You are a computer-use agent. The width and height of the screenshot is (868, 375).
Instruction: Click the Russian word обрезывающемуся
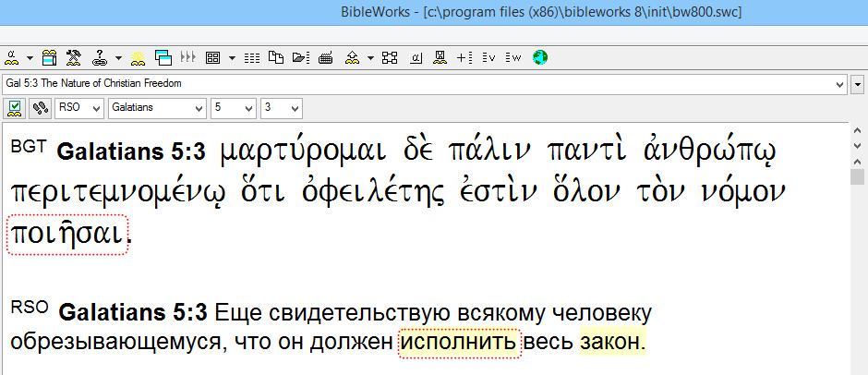(117, 344)
